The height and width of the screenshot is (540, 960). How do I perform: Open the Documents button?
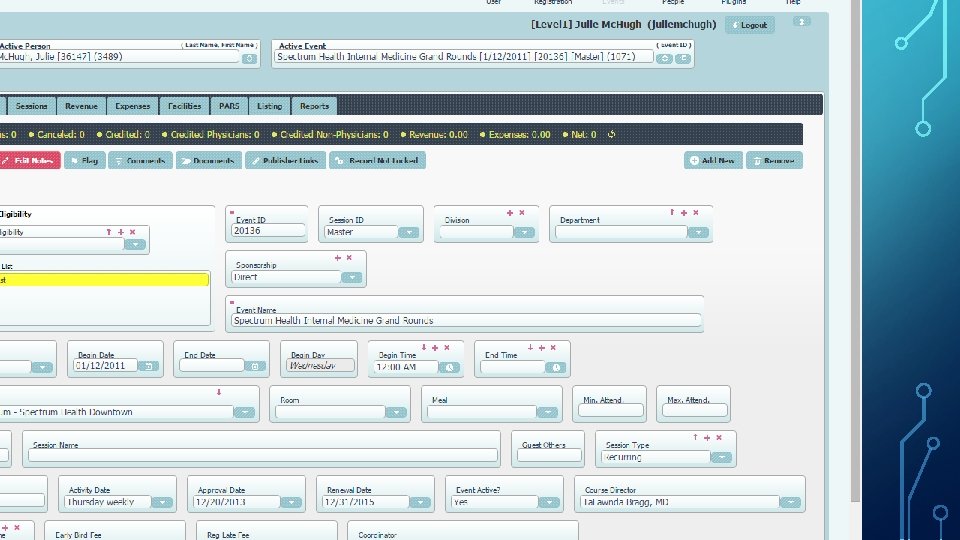pos(209,160)
